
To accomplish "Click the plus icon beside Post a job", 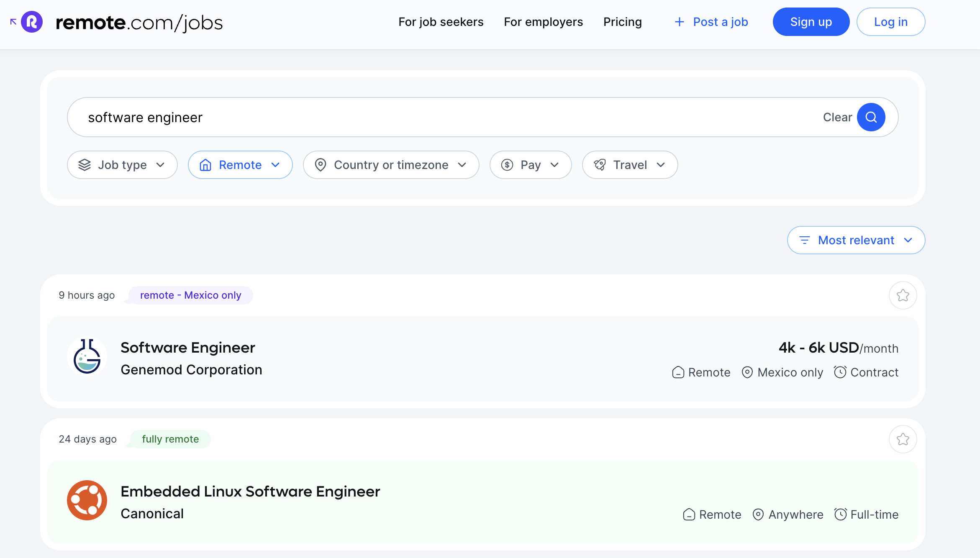I will click(680, 22).
